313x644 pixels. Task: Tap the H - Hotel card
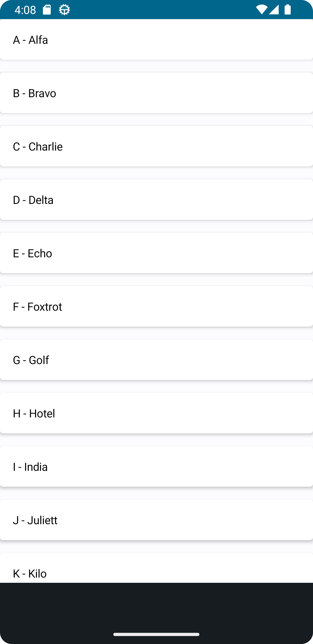(x=156, y=413)
